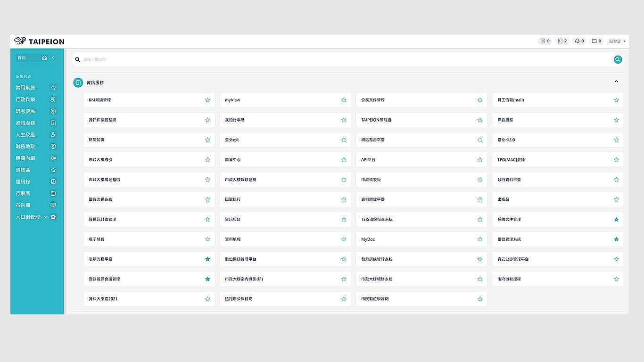The image size is (644, 362).
Task: Toggle star for 臺北e大
Action: pyautogui.click(x=344, y=140)
